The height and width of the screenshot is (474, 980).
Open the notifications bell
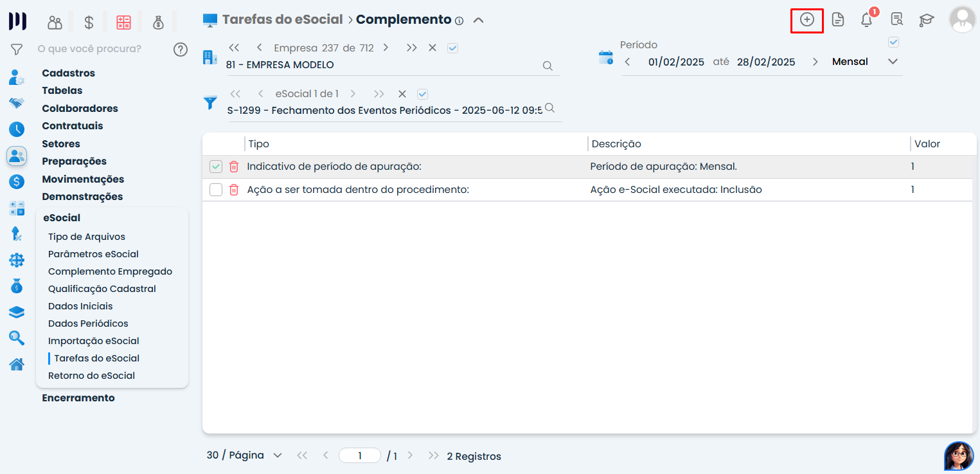pos(867,20)
